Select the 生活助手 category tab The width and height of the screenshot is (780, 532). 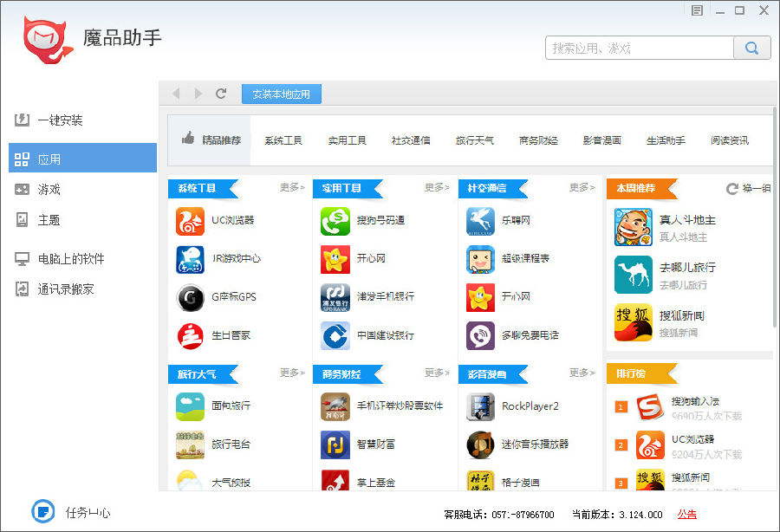tap(666, 140)
